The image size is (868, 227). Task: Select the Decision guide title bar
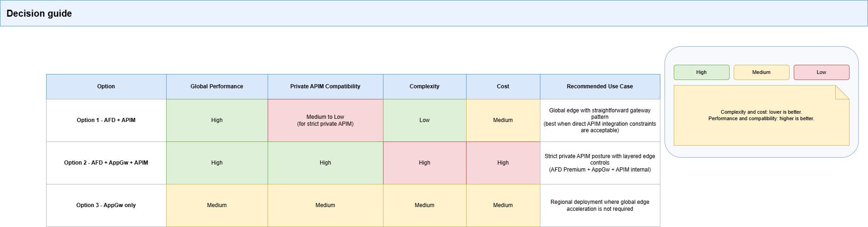pyautogui.click(x=434, y=13)
